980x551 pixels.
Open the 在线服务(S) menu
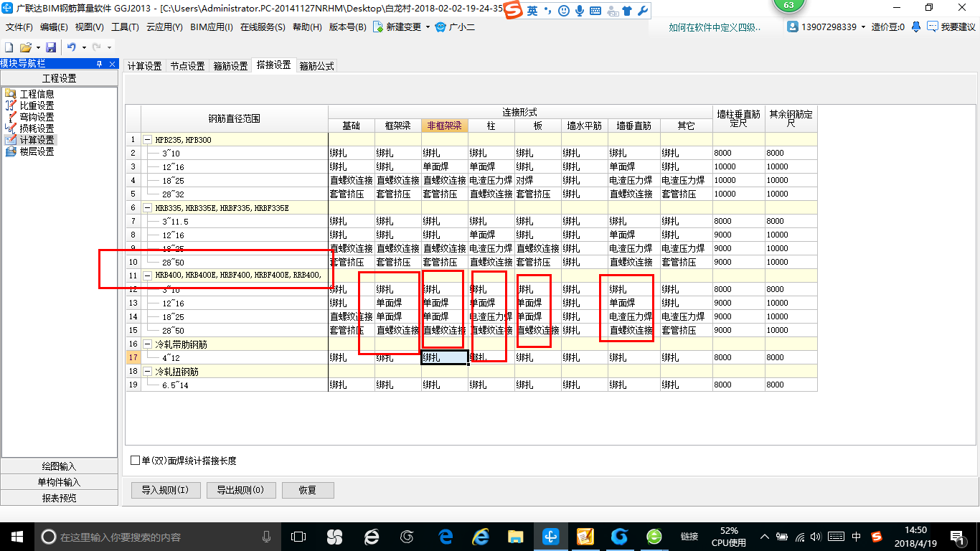pos(263,27)
